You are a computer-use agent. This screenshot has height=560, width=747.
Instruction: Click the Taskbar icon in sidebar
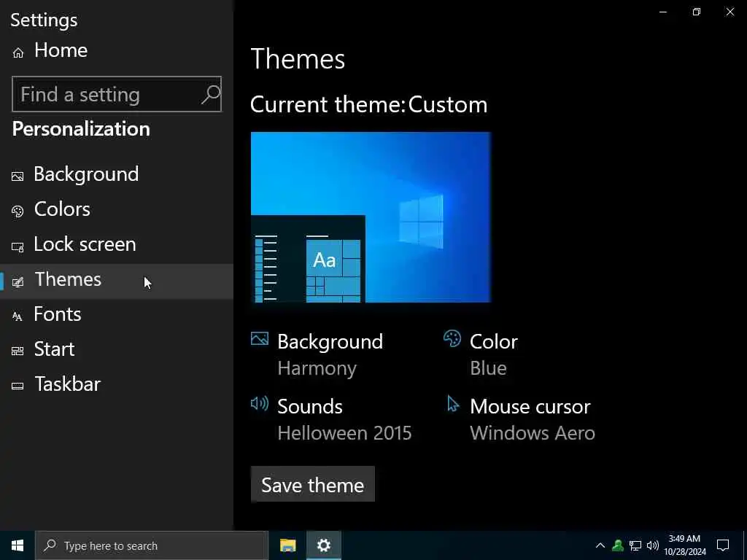click(18, 386)
